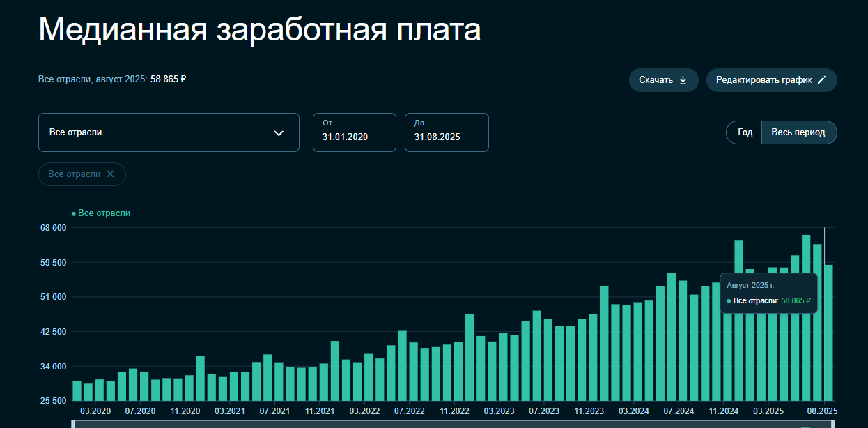Click the 03.2024 x-axis label
Screen dimensions: 868x428
coord(634,411)
